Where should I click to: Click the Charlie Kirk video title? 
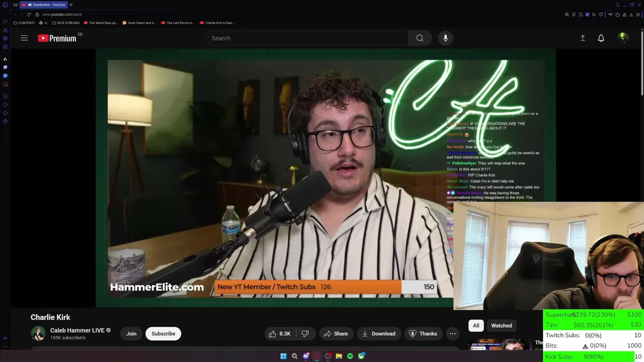coord(50,317)
